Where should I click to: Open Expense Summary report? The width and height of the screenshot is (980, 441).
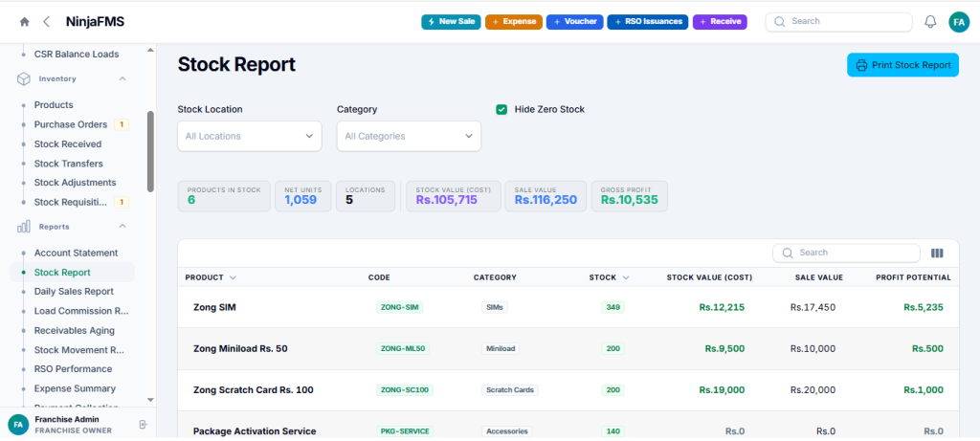point(75,387)
